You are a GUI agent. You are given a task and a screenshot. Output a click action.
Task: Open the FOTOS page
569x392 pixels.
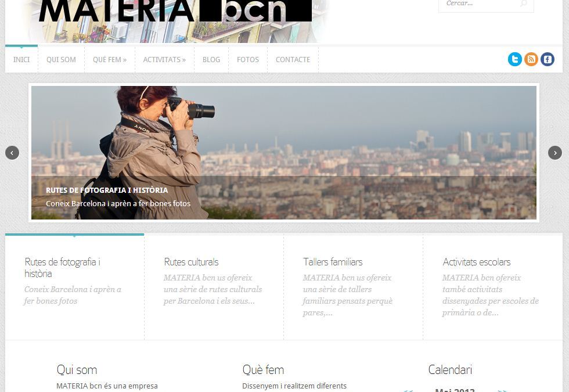248,59
